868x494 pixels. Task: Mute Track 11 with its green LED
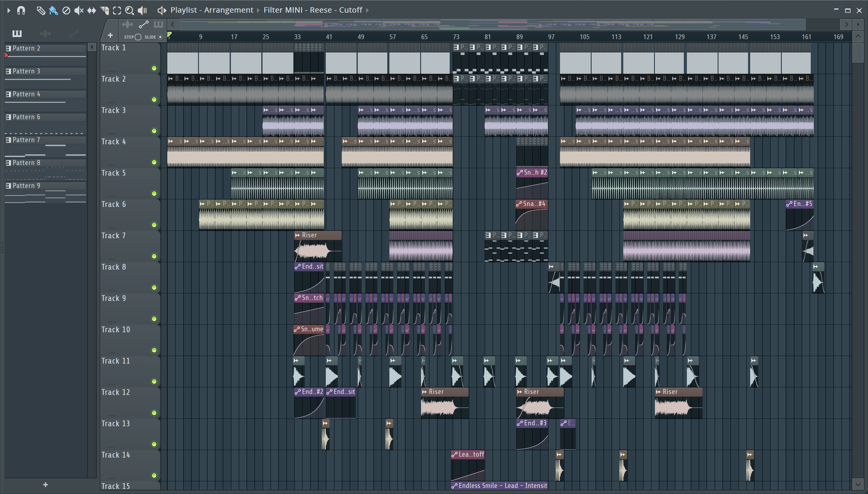(154, 382)
